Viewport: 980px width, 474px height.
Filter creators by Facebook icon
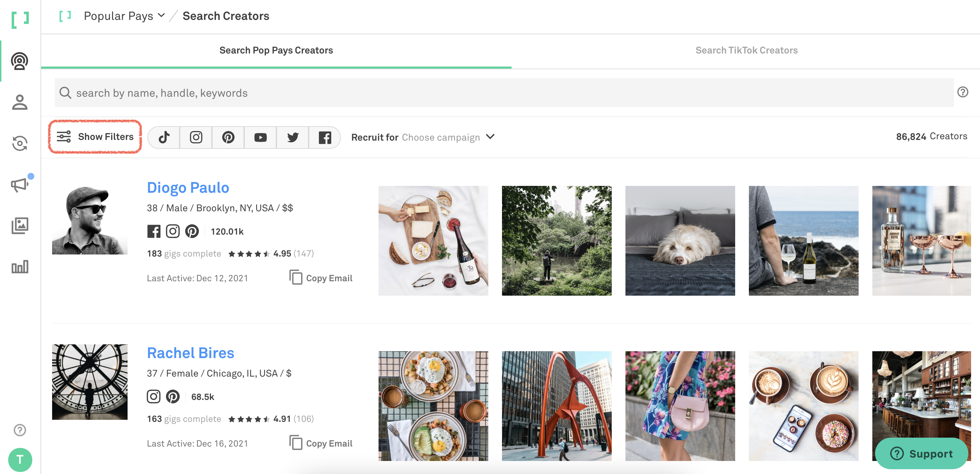coord(324,137)
